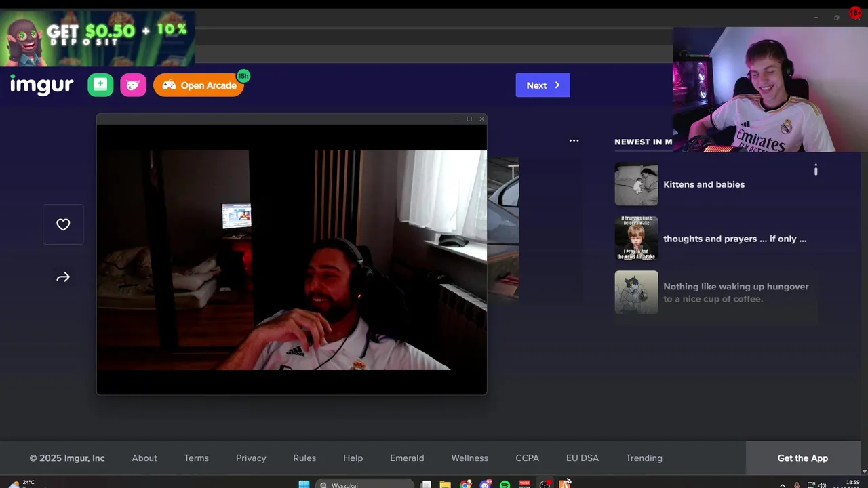This screenshot has width=868, height=488.
Task: Click the green New Post plus icon
Action: pyautogui.click(x=100, y=85)
